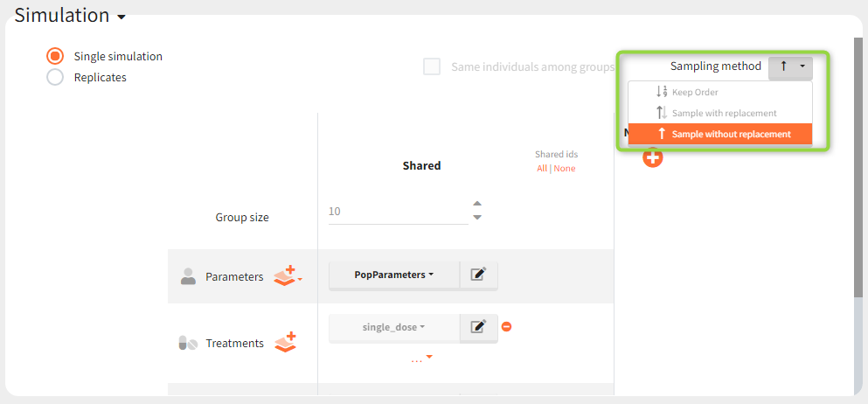Select the Replicates radio button
Viewport: 868px width, 404px height.
[x=55, y=77]
